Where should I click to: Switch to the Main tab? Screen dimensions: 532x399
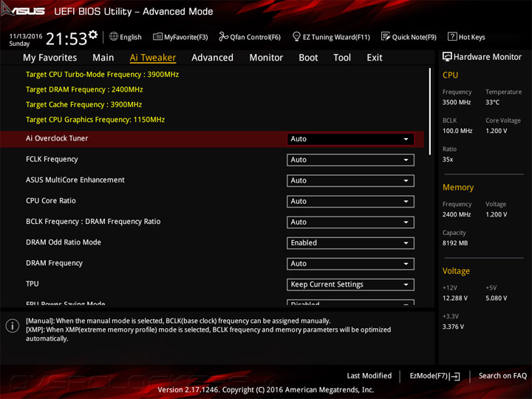pos(103,58)
